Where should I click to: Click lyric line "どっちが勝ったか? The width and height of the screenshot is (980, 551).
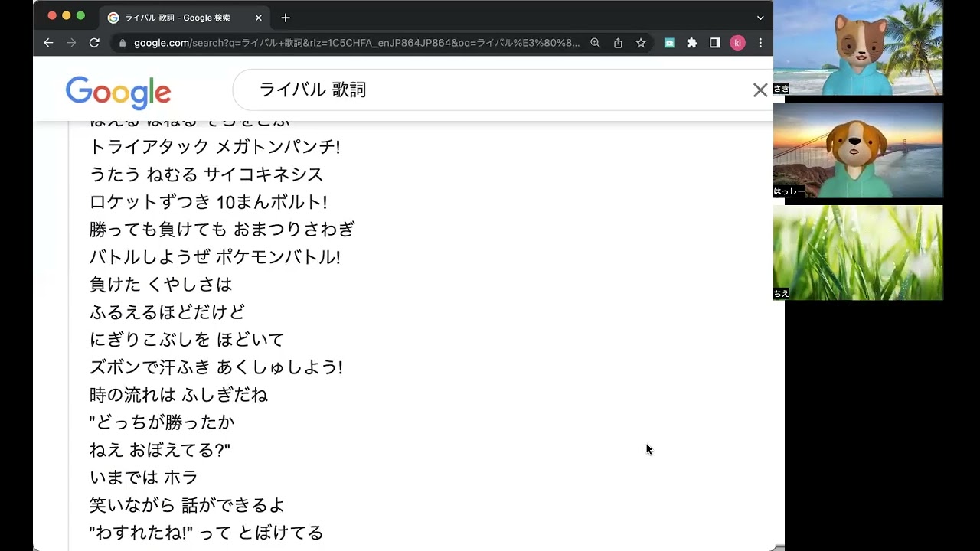[x=162, y=422]
